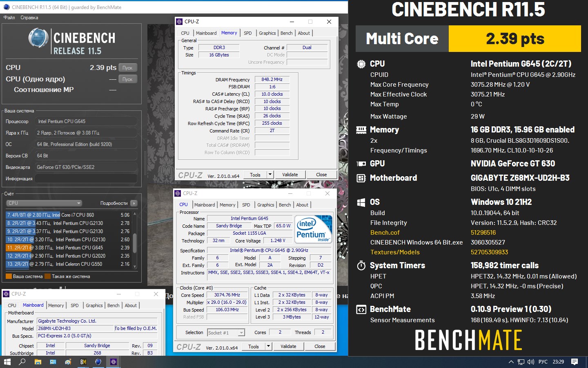Viewport: 588px width, 368px height.
Task: Switch to SPD tab in Memory CPU-Z window
Action: (248, 33)
